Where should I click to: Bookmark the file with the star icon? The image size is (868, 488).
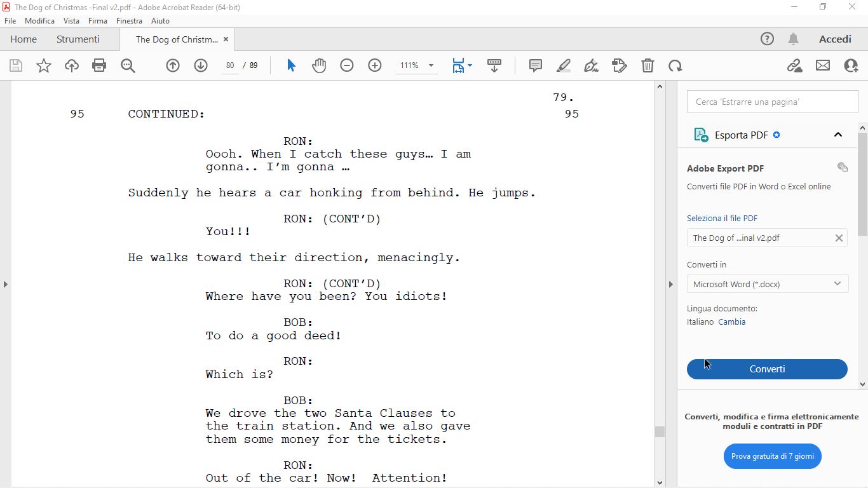tap(44, 65)
